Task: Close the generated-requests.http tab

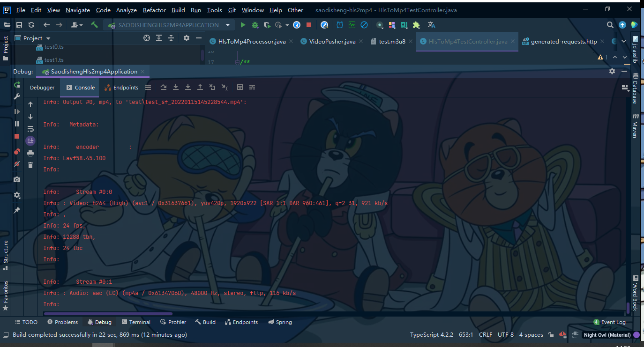Action: pyautogui.click(x=602, y=41)
